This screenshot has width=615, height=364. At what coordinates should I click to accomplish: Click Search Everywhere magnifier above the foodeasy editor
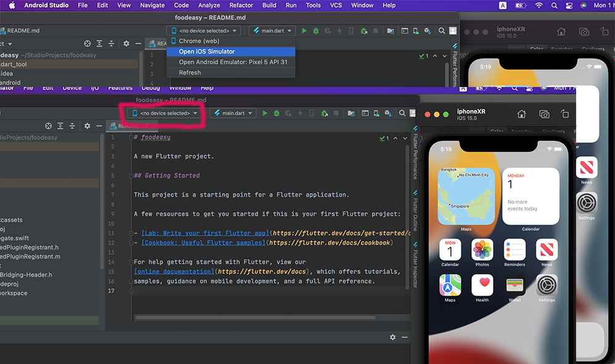point(402,113)
